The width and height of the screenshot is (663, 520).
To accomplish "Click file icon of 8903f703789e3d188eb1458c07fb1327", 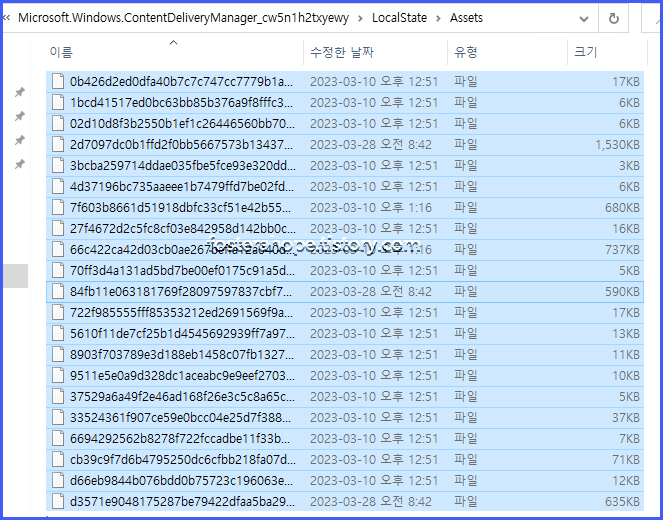I will point(58,355).
